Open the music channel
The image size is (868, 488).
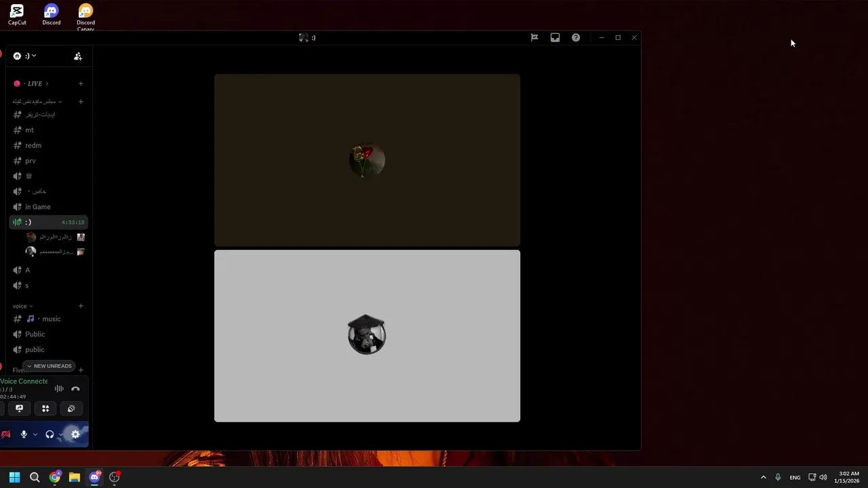(47, 319)
